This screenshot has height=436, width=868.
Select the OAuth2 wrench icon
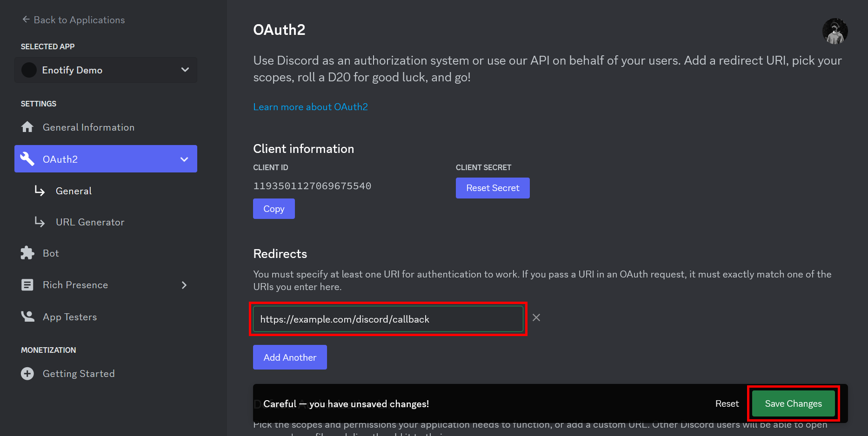click(27, 159)
